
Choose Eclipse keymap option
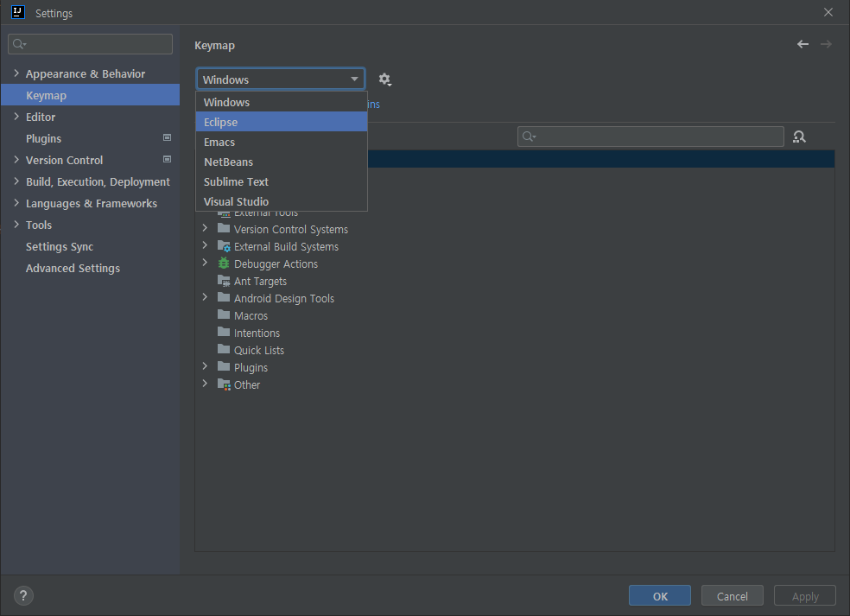point(282,122)
